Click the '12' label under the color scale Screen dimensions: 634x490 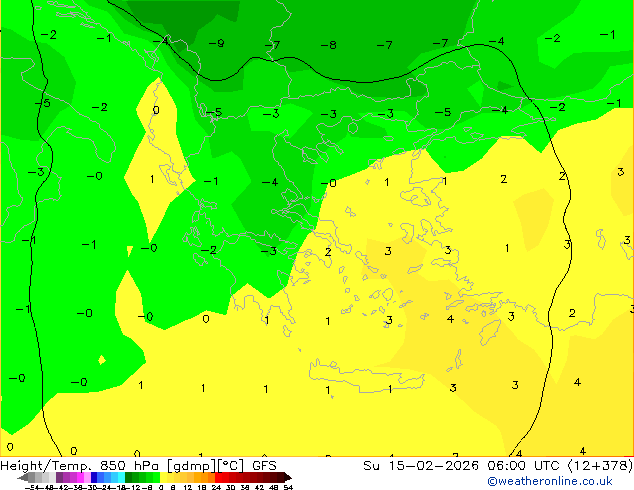[188, 487]
